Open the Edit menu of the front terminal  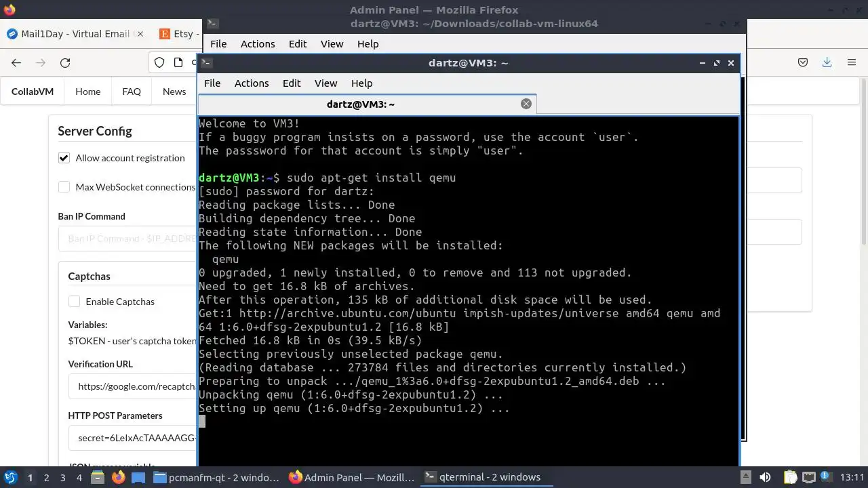(292, 83)
